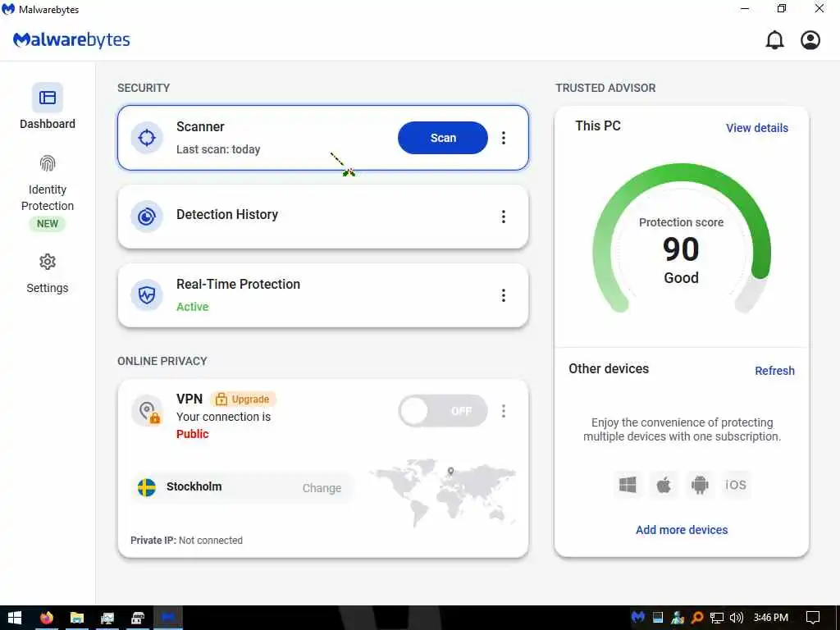Click the volume speaker tray icon

click(737, 618)
